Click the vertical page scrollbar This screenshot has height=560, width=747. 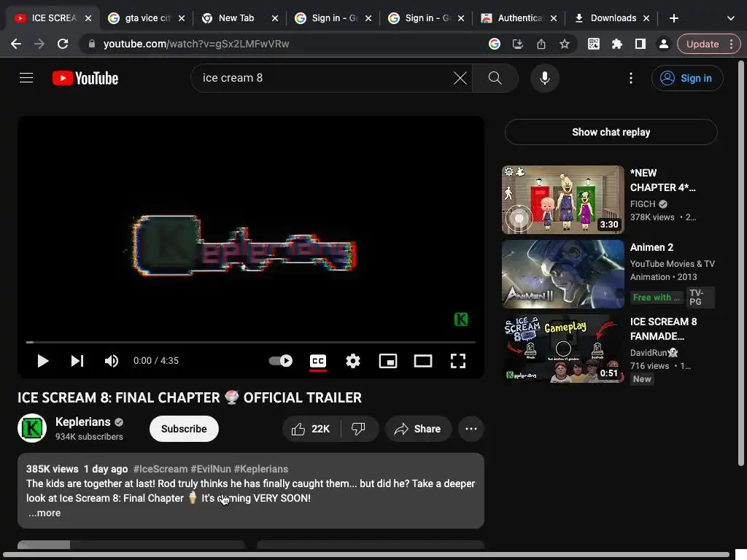(x=741, y=262)
